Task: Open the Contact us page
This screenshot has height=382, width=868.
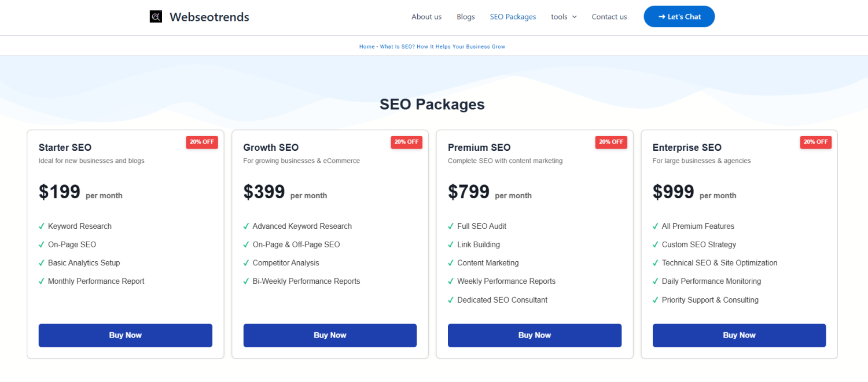Action: click(x=609, y=17)
